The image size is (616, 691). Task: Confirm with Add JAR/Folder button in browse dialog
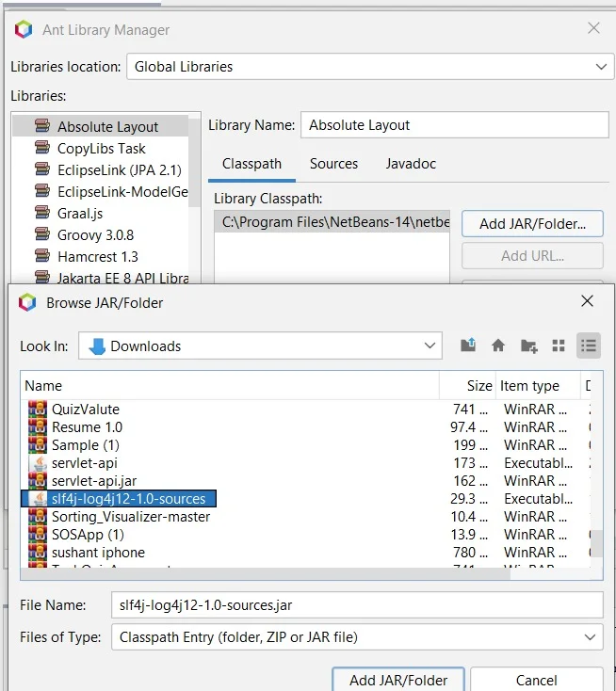click(x=398, y=679)
